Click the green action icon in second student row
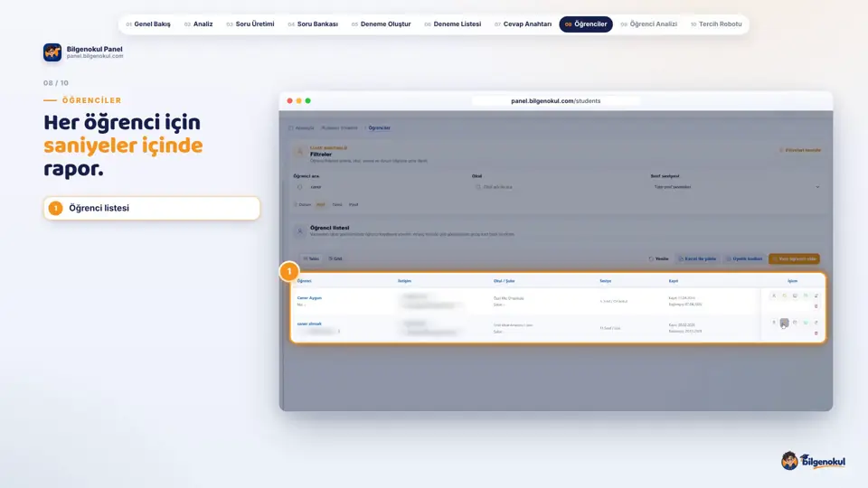 click(806, 323)
